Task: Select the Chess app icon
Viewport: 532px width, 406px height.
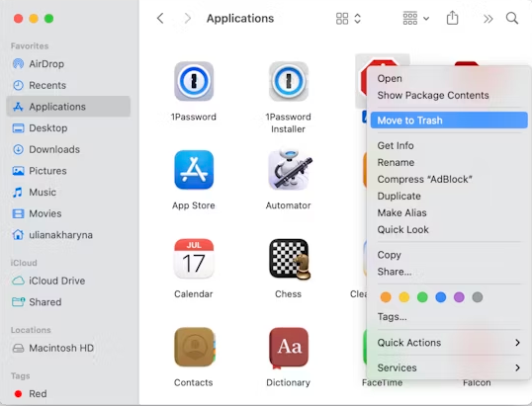Action: pyautogui.click(x=290, y=259)
